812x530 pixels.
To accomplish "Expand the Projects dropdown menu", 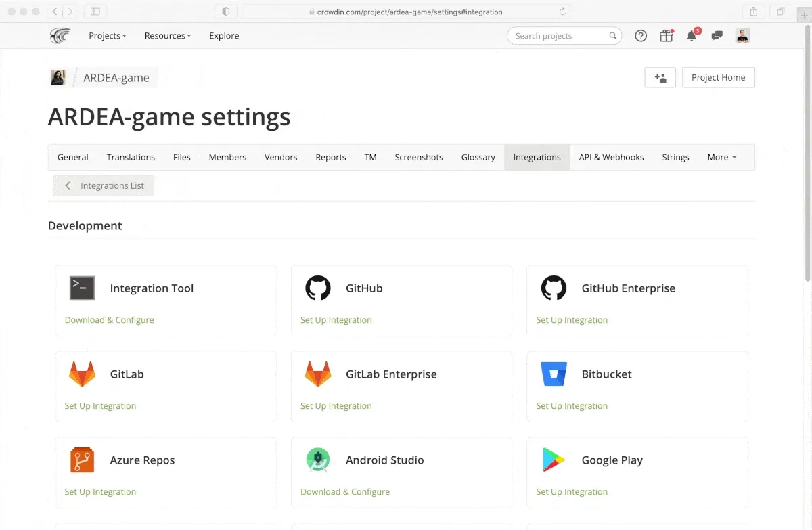I will pyautogui.click(x=108, y=36).
